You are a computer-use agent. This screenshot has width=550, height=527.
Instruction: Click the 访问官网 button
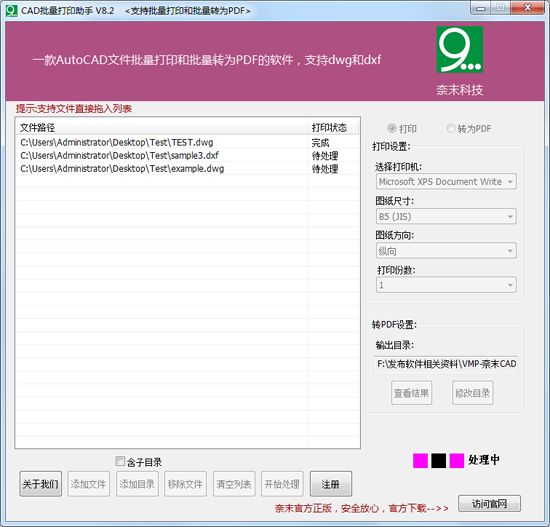pyautogui.click(x=489, y=504)
